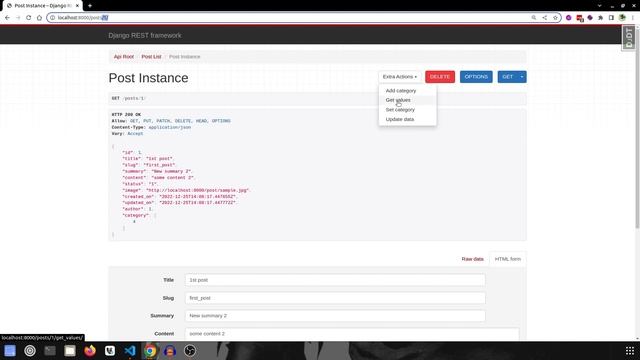
Task: Switch to the Raw data tab
Action: (472, 259)
